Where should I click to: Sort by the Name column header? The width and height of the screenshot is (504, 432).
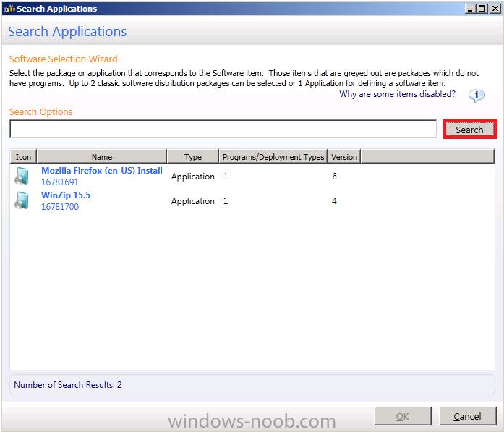[x=102, y=156]
